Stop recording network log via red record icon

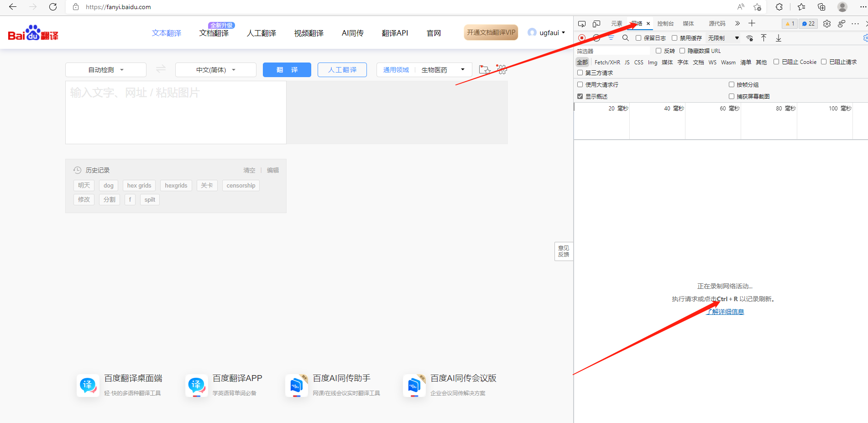[x=581, y=37]
